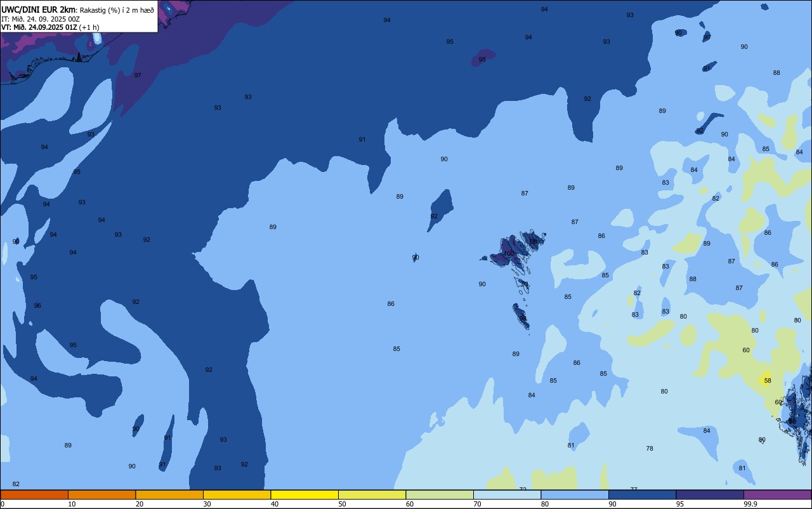Click the valid time 'VT: Mið. 24.09.2025 01Z' line

click(x=39, y=27)
